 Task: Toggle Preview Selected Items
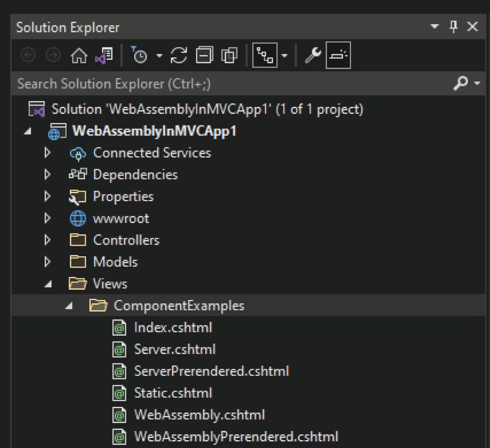(x=338, y=55)
